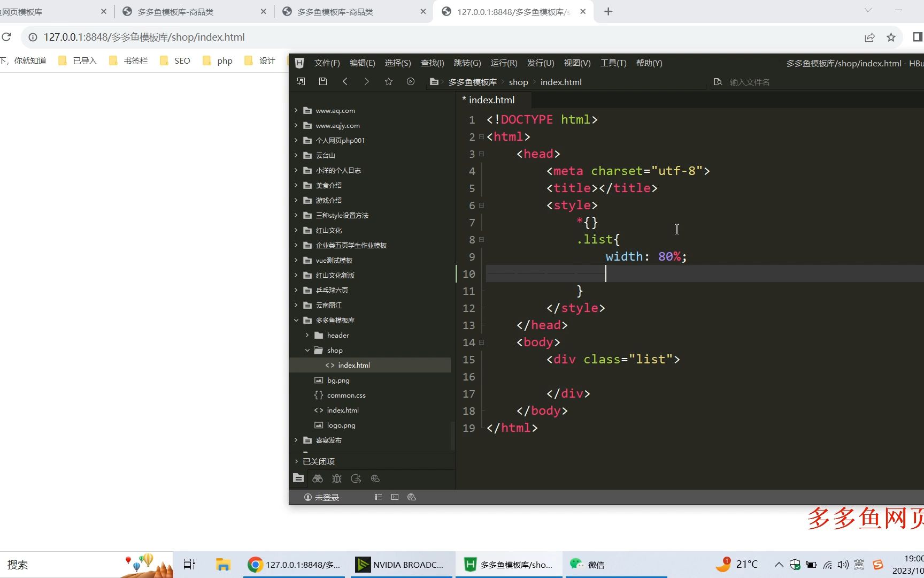This screenshot has height=578, width=924.
Task: Expand the 云台山 project folder
Action: 296,155
